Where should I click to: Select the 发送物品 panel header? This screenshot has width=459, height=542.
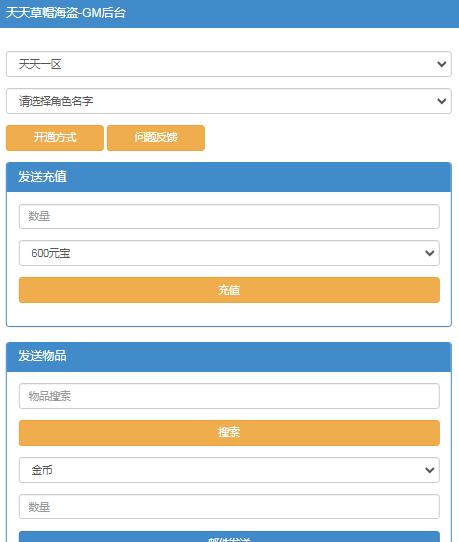pos(229,357)
